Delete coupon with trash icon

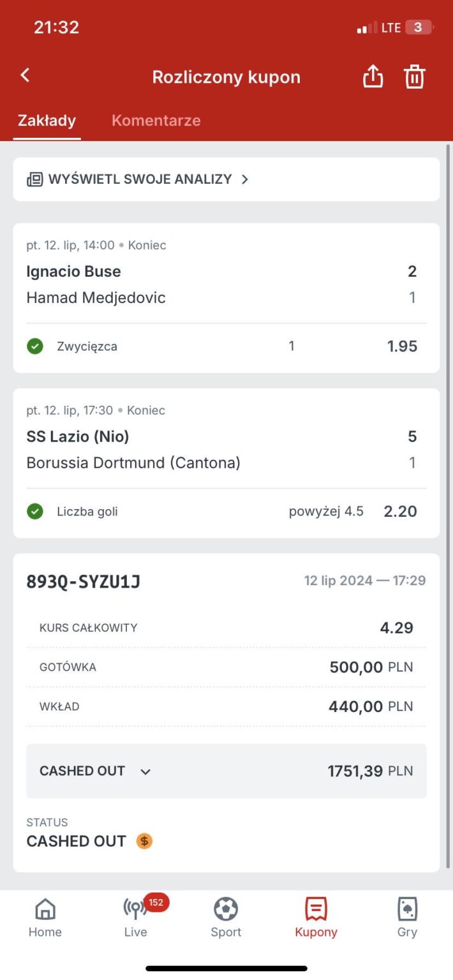click(x=414, y=77)
